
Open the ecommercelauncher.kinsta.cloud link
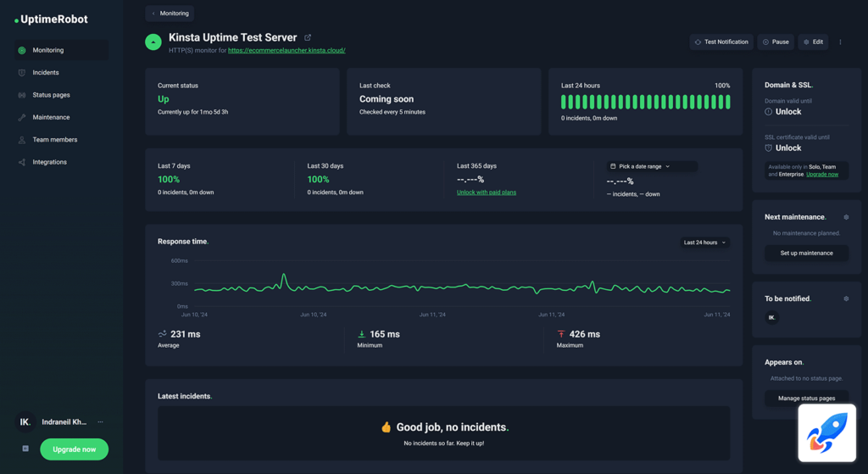tap(287, 50)
